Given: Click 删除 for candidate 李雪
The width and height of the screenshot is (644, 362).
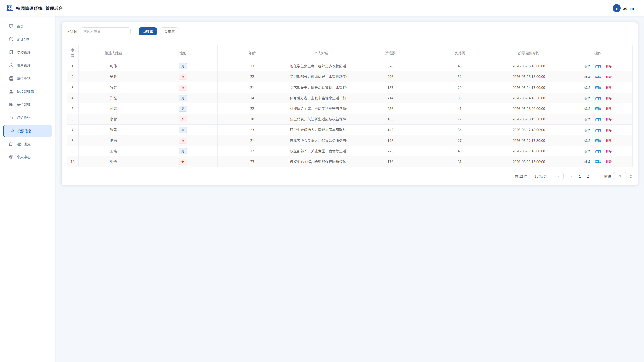Looking at the screenshot, I should click(x=609, y=119).
